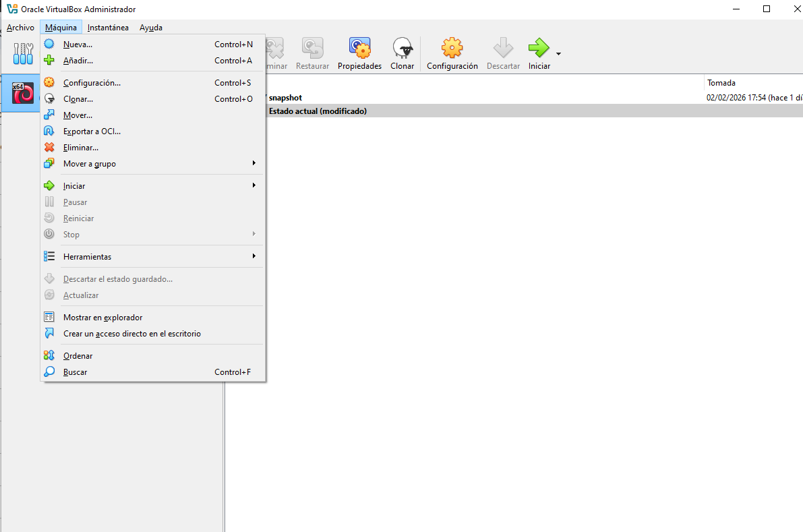Click the Exportar a OCI icon
Image resolution: width=803 pixels, height=532 pixels.
click(x=49, y=131)
